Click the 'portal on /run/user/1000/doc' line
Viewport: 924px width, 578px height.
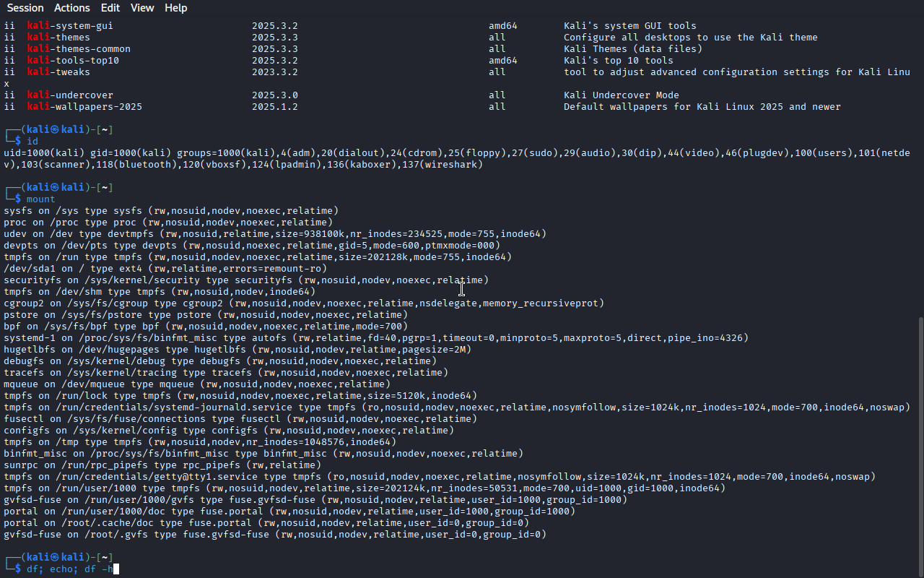[x=289, y=512]
